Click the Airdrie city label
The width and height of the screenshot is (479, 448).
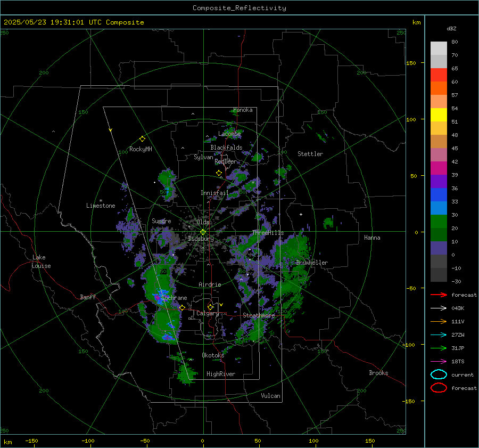(210, 284)
